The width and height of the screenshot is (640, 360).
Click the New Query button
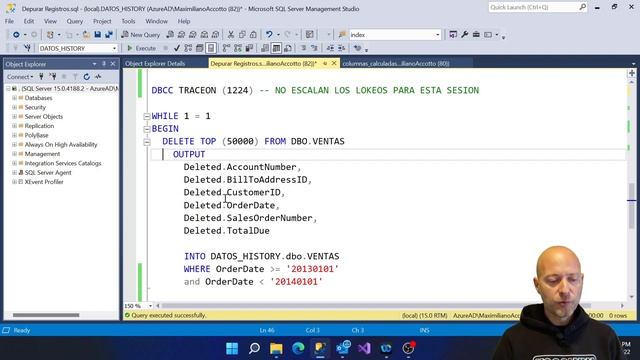pos(141,35)
